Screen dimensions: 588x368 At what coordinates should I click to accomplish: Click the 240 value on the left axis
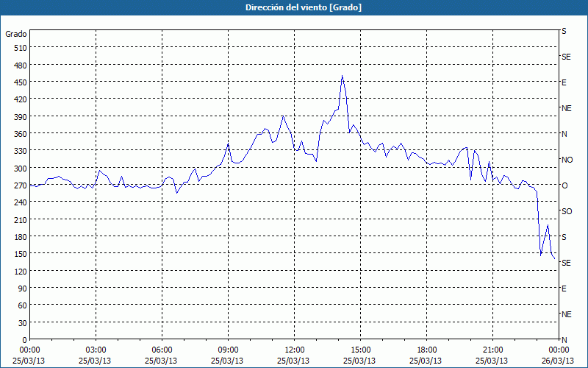pyautogui.click(x=21, y=202)
